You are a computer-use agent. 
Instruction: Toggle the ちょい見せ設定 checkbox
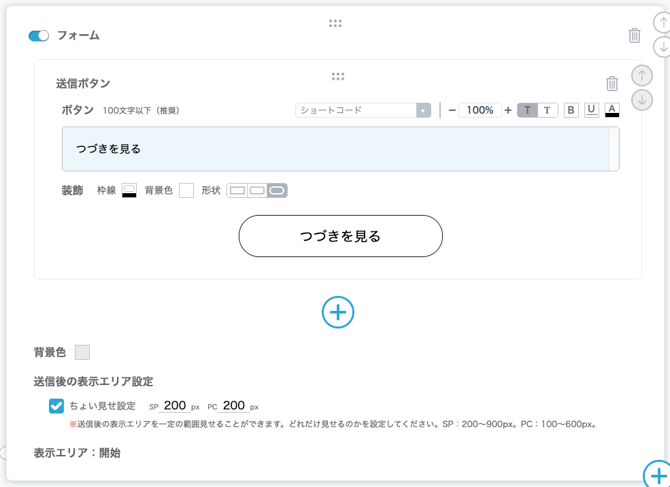[56, 406]
